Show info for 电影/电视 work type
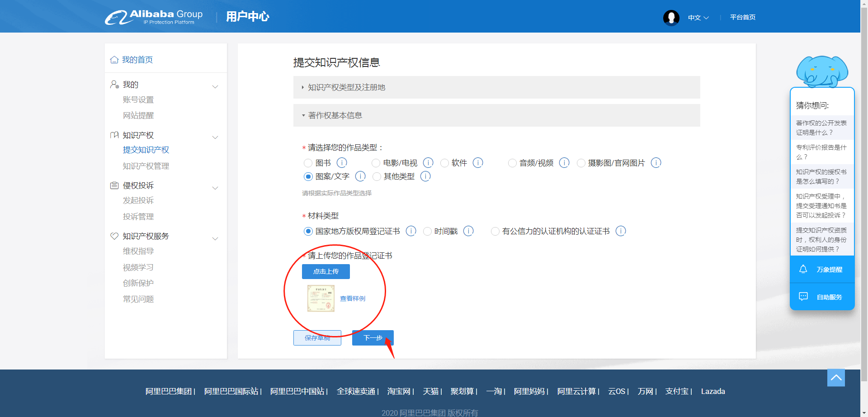 428,162
